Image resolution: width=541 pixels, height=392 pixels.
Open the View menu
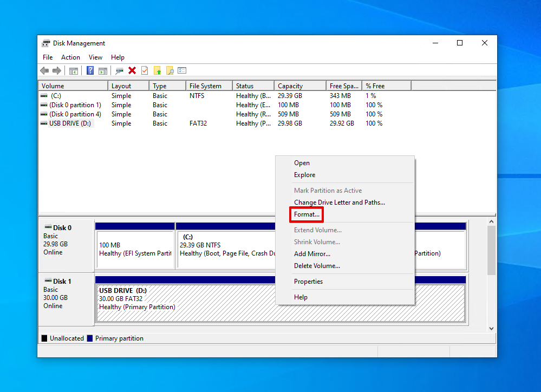tap(95, 57)
